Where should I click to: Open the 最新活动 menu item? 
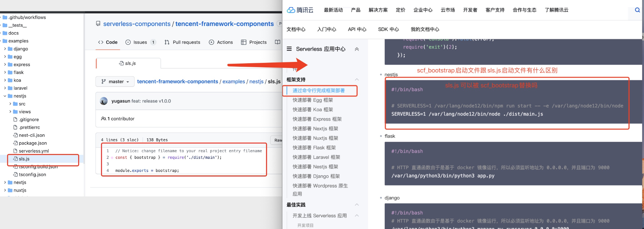coord(333,10)
